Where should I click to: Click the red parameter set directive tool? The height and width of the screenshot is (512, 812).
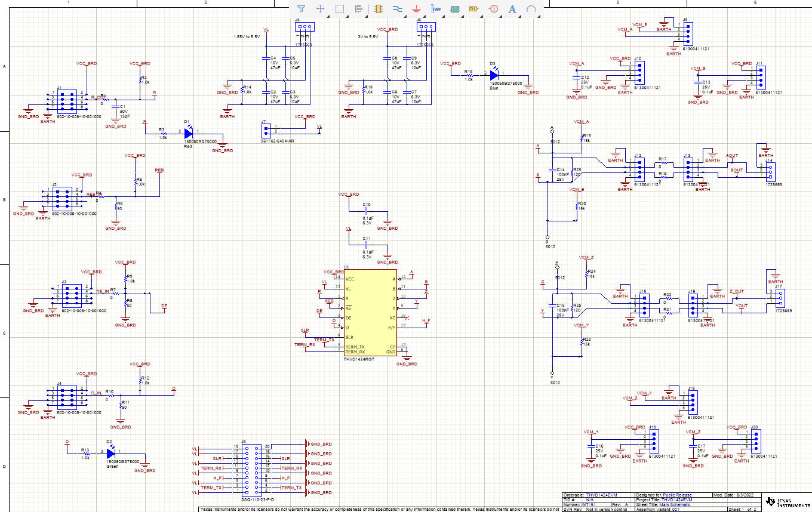tap(493, 9)
